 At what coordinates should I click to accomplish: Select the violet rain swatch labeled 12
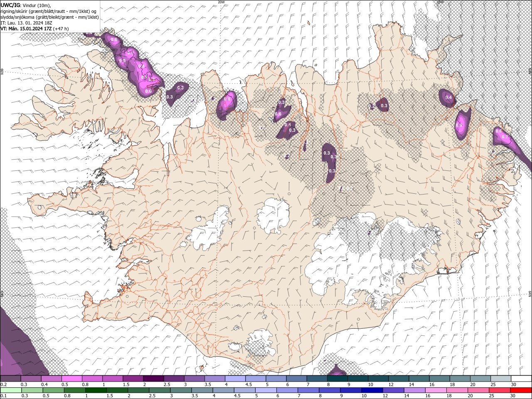coord(393,390)
